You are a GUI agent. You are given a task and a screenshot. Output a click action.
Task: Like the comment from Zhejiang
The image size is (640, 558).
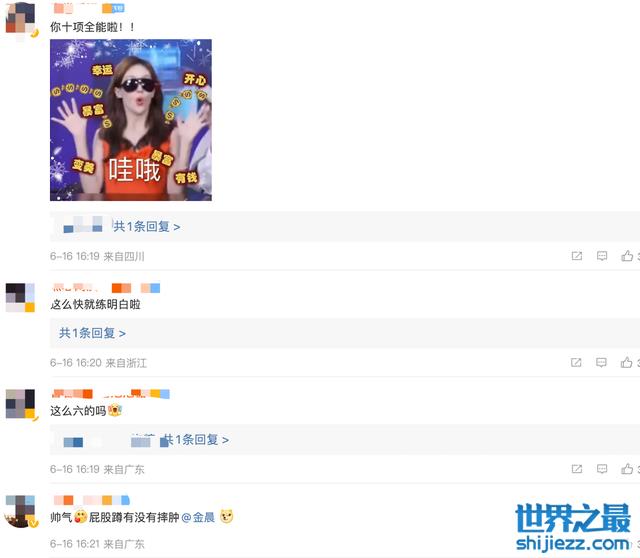[627, 362]
